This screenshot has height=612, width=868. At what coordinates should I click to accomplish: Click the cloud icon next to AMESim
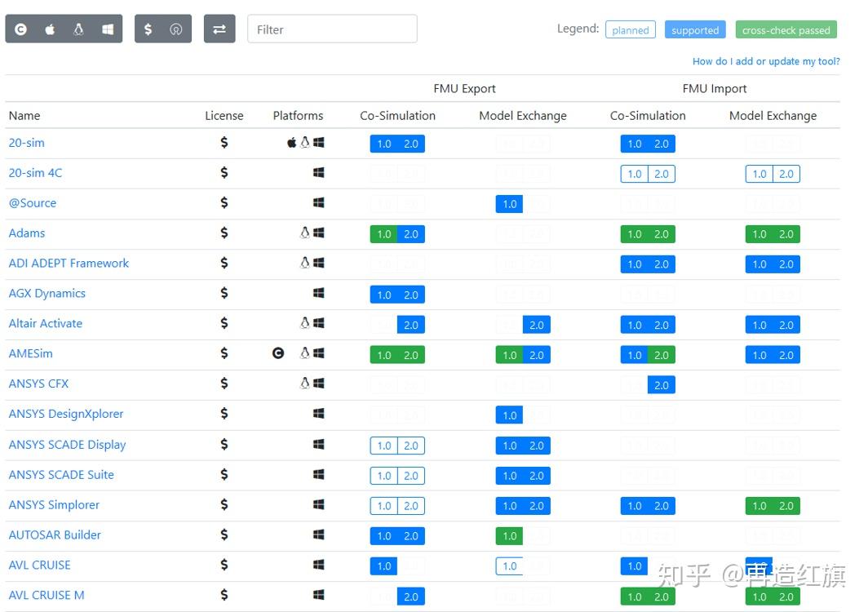[278, 354]
